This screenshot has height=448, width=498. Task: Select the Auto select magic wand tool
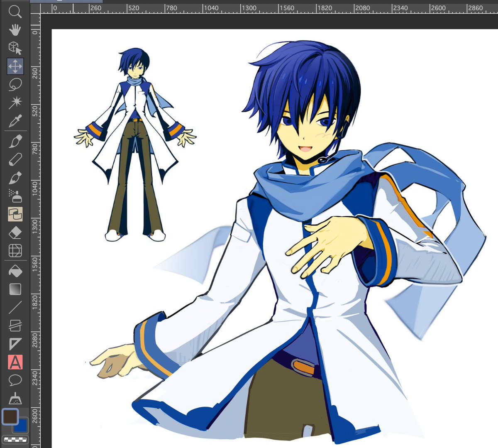(15, 103)
